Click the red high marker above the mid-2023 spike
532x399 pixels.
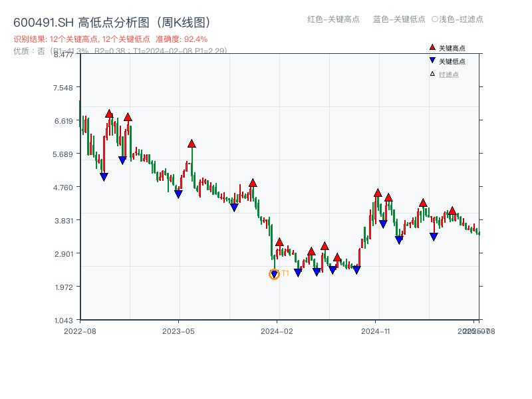(x=192, y=144)
